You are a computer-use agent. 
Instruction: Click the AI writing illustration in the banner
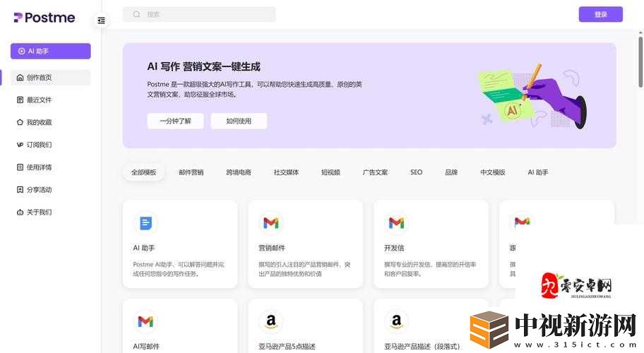(532, 96)
